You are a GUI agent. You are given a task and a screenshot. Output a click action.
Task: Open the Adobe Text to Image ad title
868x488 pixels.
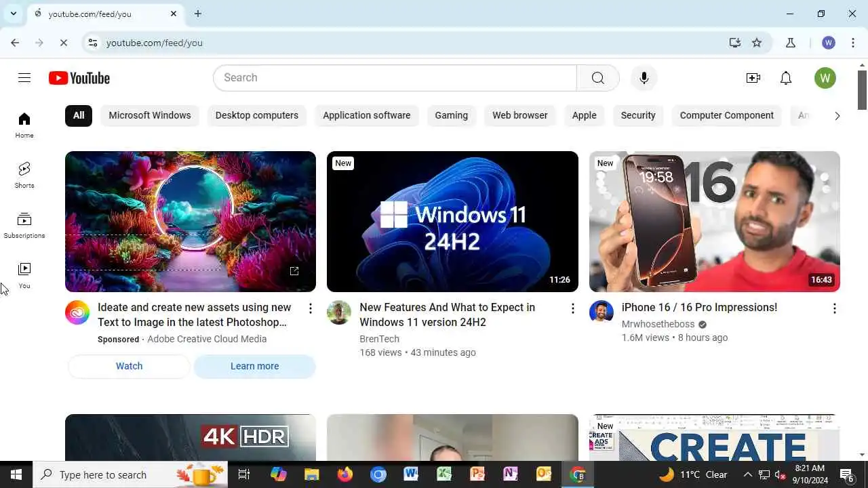[195, 315]
